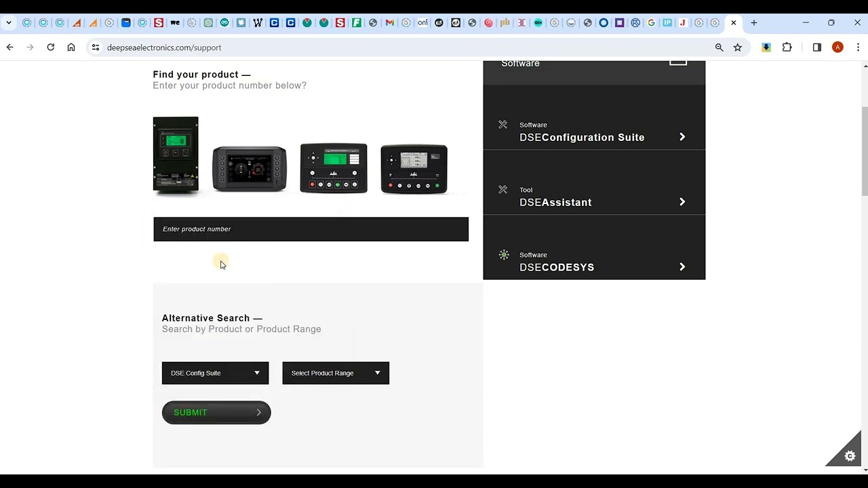Open the Select Product Range dropdown
868x488 pixels.
click(336, 373)
